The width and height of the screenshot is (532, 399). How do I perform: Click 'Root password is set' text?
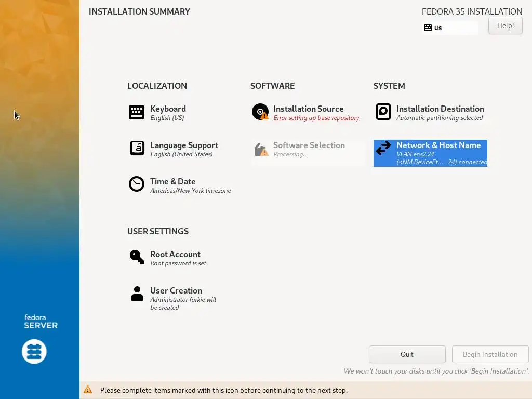(178, 263)
